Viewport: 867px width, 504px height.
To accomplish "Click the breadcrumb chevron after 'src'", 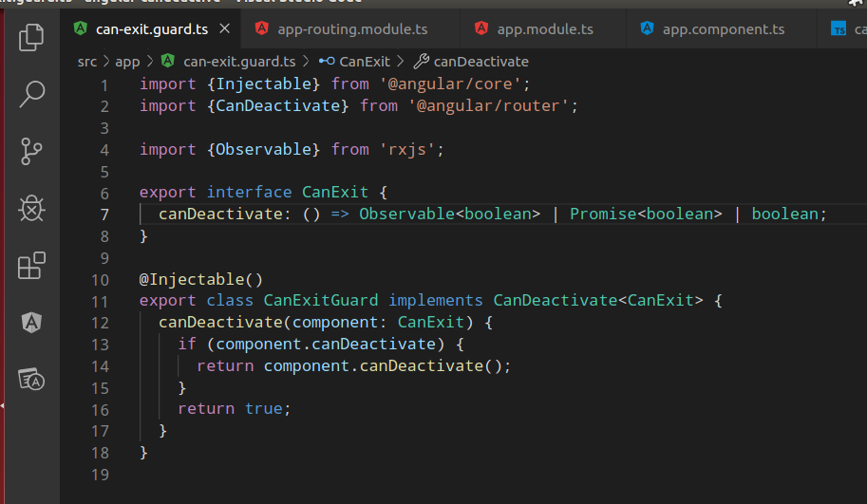I will point(106,62).
